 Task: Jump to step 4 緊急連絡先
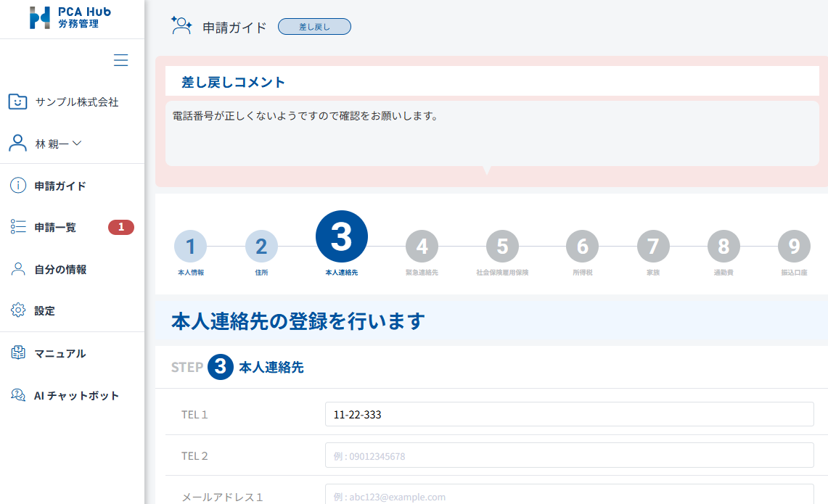tap(422, 247)
